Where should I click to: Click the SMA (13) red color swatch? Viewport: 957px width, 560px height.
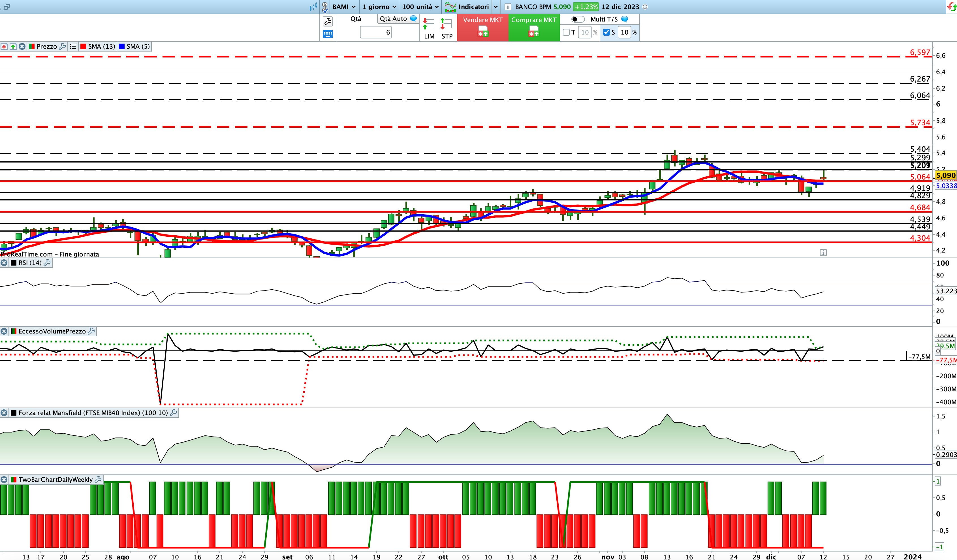coord(83,46)
